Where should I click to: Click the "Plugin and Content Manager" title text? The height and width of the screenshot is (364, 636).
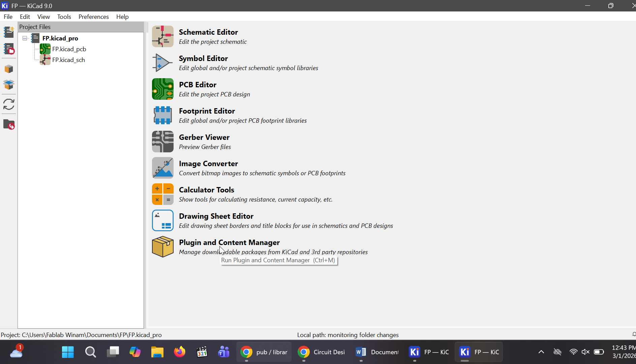click(x=229, y=242)
